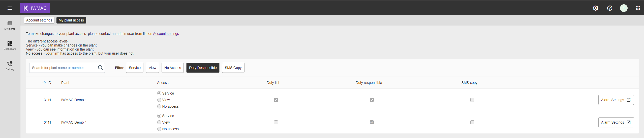
Task: Open Call log from the sidebar
Action: [x=10, y=66]
